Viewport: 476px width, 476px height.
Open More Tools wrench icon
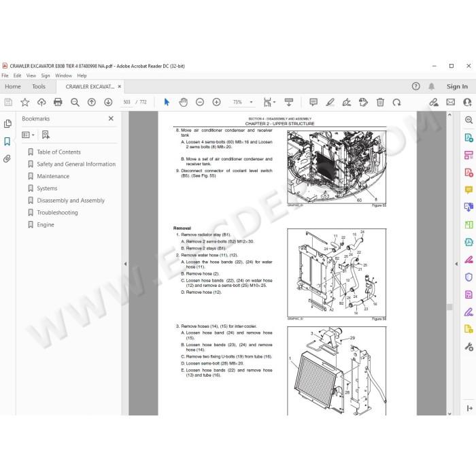pos(469,346)
